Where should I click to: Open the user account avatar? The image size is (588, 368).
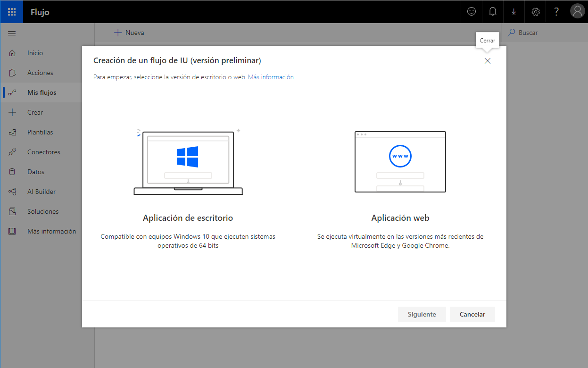tap(578, 12)
